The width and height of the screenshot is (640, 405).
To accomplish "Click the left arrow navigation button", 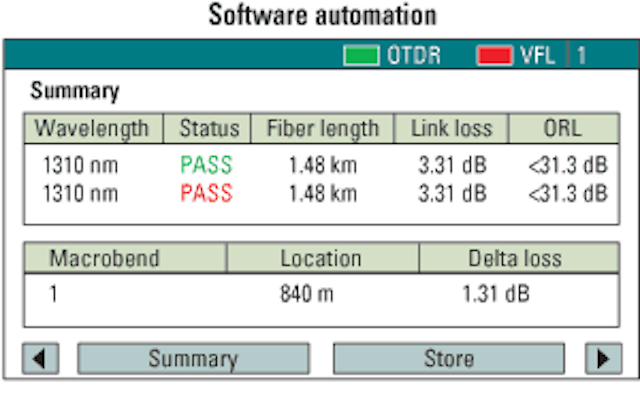I will 40,358.
